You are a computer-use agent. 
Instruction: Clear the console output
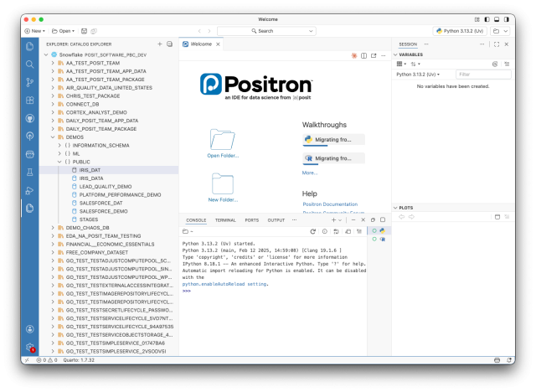click(x=359, y=231)
